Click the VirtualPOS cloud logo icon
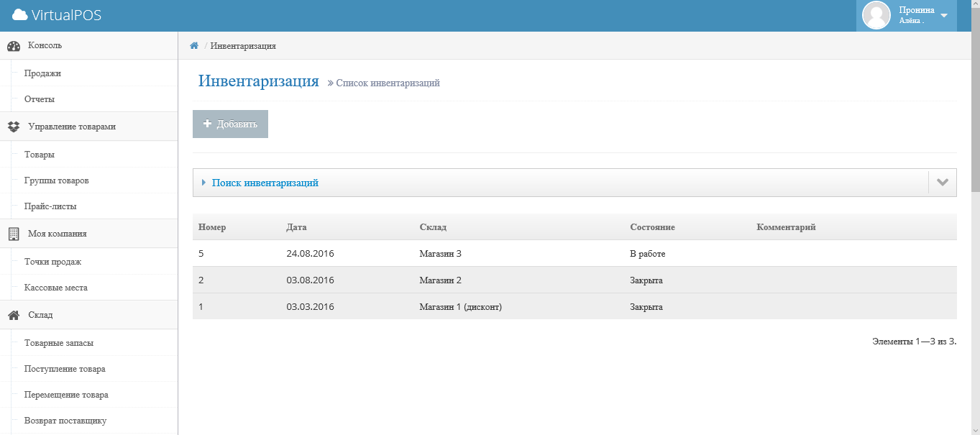The width and height of the screenshot is (980, 435). point(19,15)
